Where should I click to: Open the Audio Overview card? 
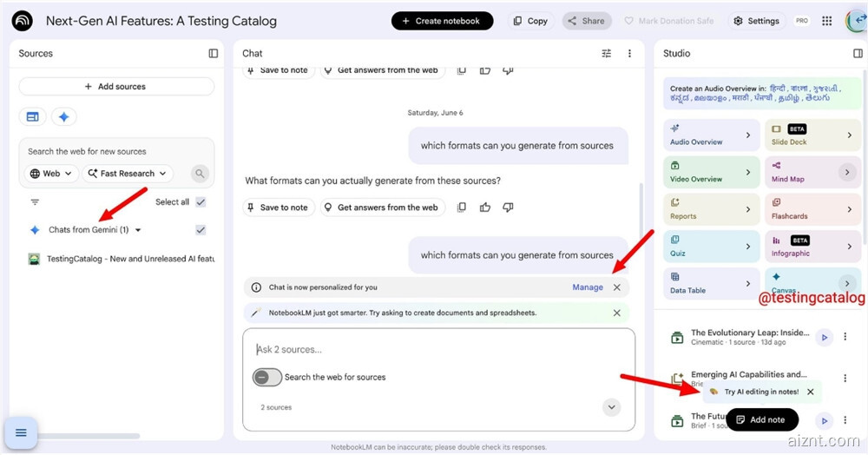pyautogui.click(x=712, y=135)
